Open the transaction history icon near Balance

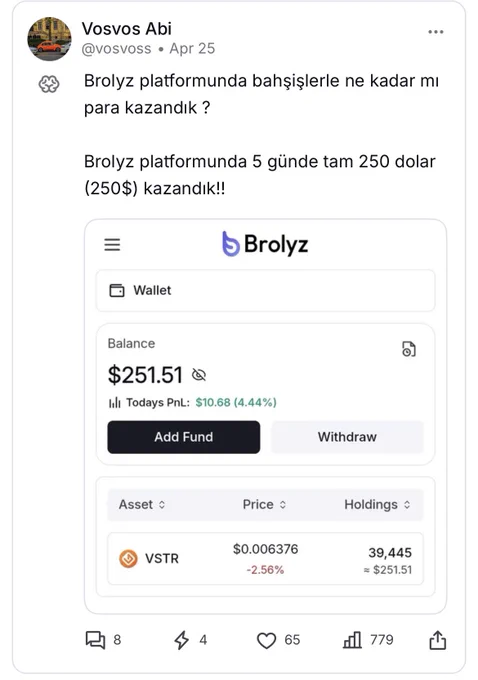tap(409, 349)
